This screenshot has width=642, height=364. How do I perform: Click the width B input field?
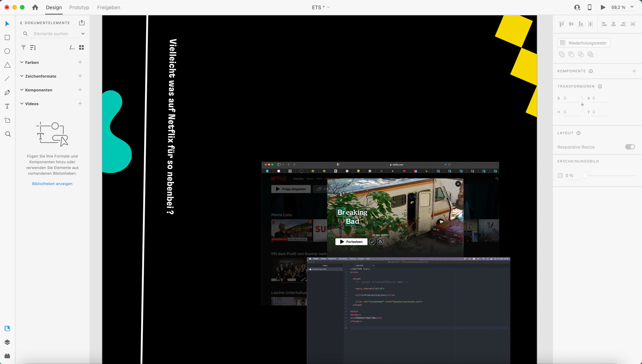click(571, 98)
